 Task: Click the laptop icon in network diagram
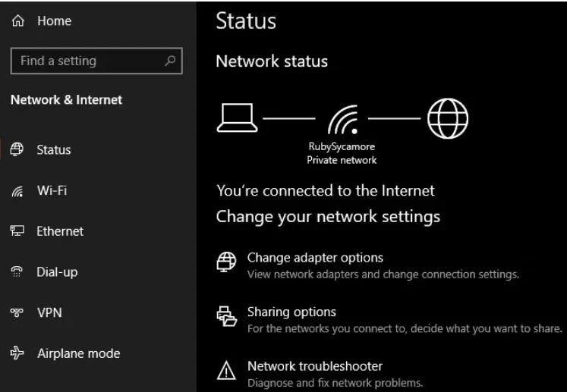[238, 118]
